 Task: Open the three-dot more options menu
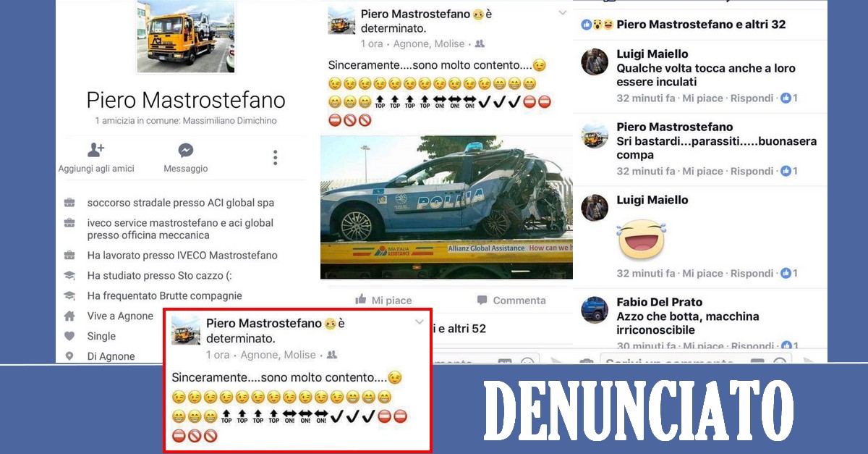pyautogui.click(x=275, y=157)
